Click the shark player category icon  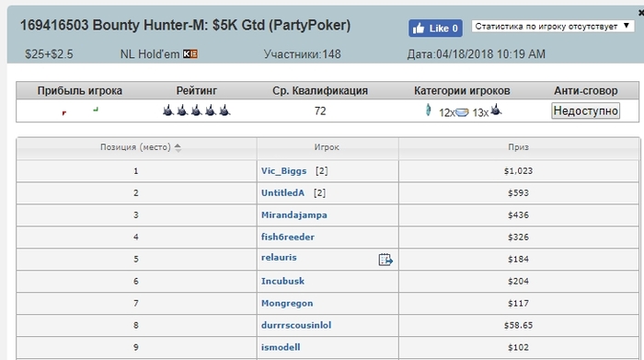click(496, 110)
